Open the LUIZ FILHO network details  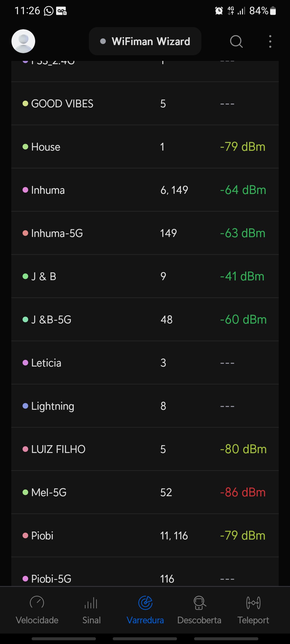click(x=145, y=449)
